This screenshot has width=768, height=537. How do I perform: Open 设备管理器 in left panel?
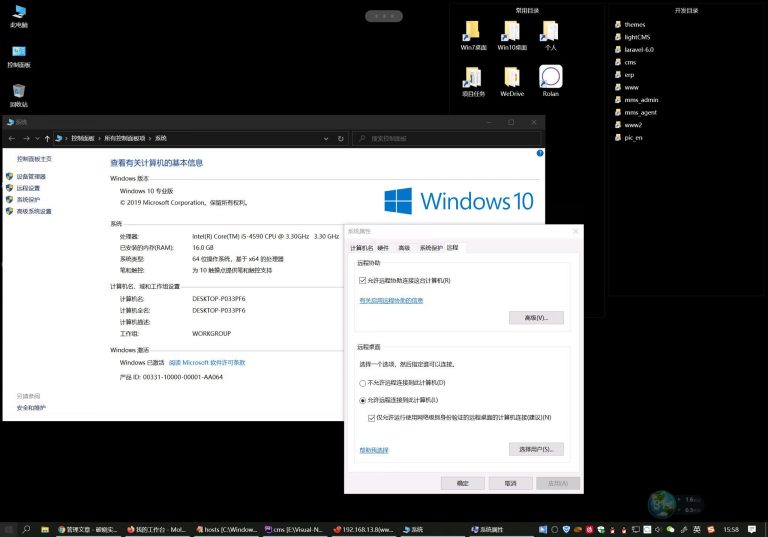point(31,176)
